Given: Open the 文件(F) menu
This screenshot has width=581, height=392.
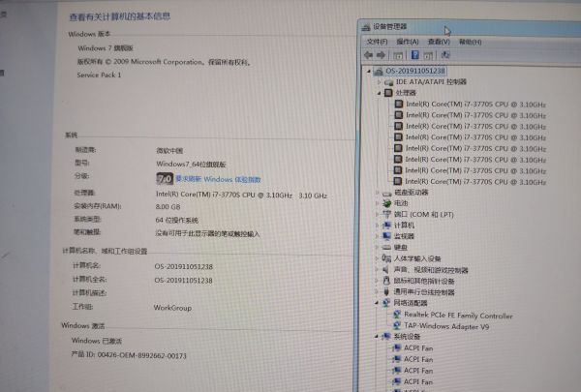Looking at the screenshot, I should tap(377, 42).
